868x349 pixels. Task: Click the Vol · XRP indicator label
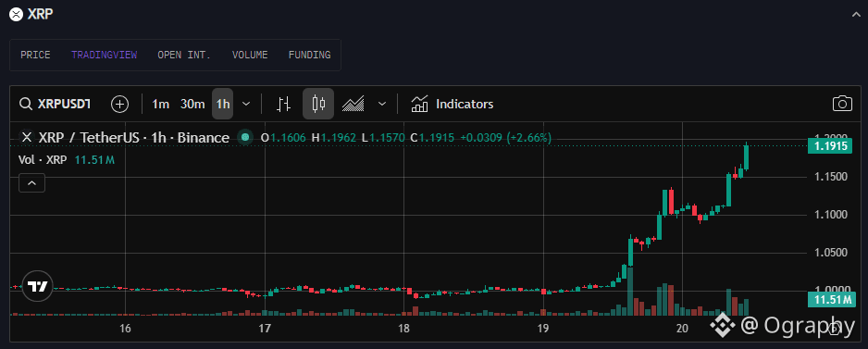(x=43, y=160)
